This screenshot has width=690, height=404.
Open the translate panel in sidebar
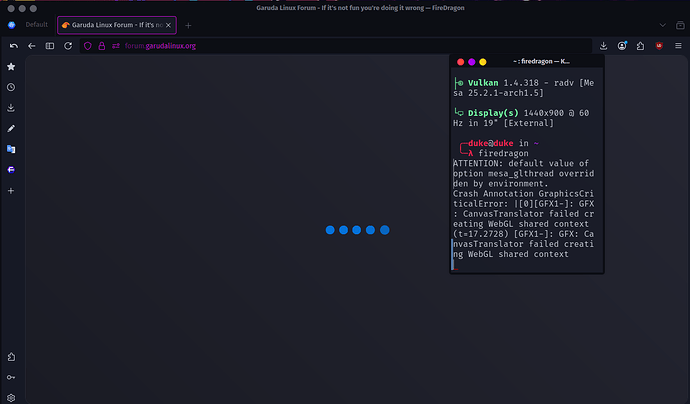(11, 149)
